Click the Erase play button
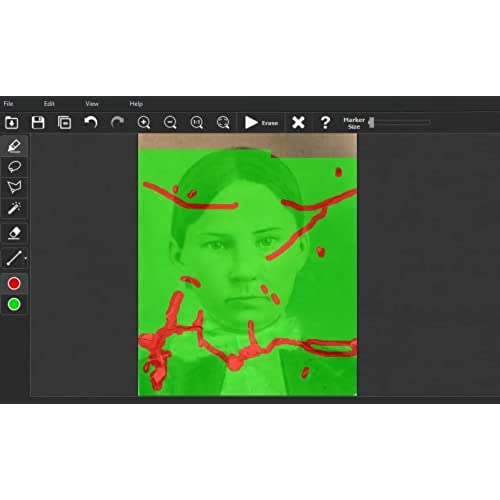 261,122
